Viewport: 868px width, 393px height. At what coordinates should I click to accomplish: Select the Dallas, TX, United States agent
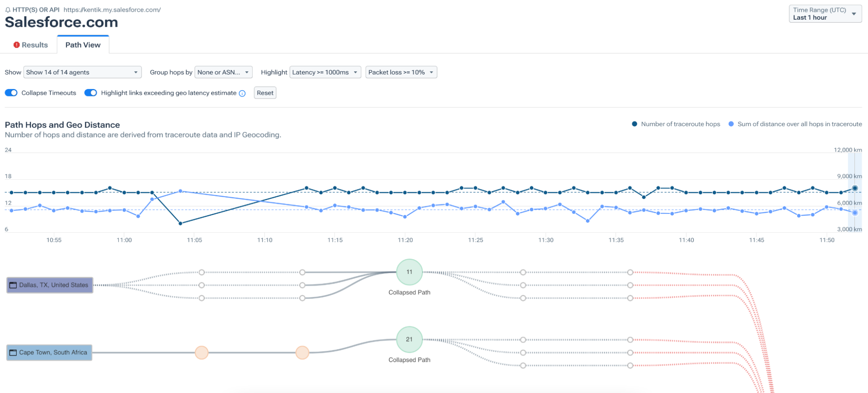tap(50, 285)
